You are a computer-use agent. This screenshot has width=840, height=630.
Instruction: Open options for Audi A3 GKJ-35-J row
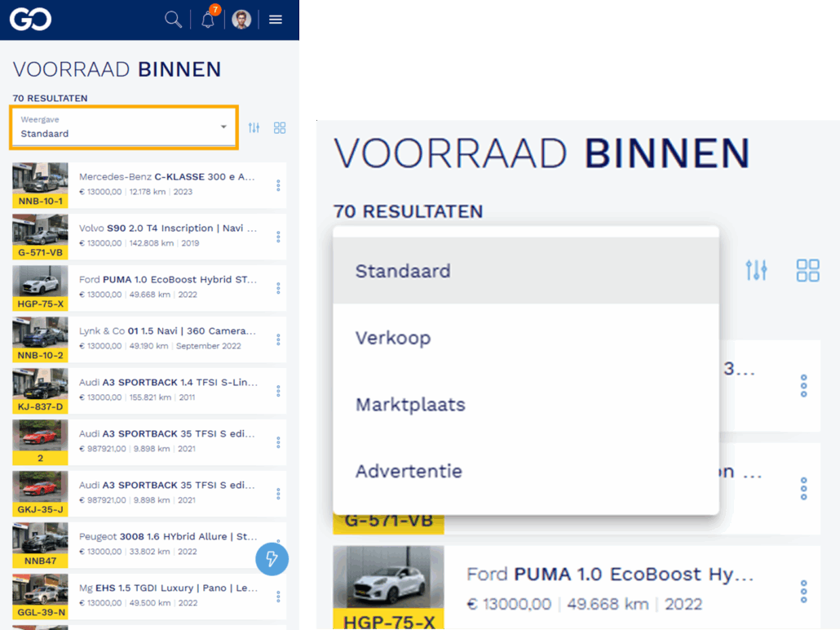click(x=278, y=494)
